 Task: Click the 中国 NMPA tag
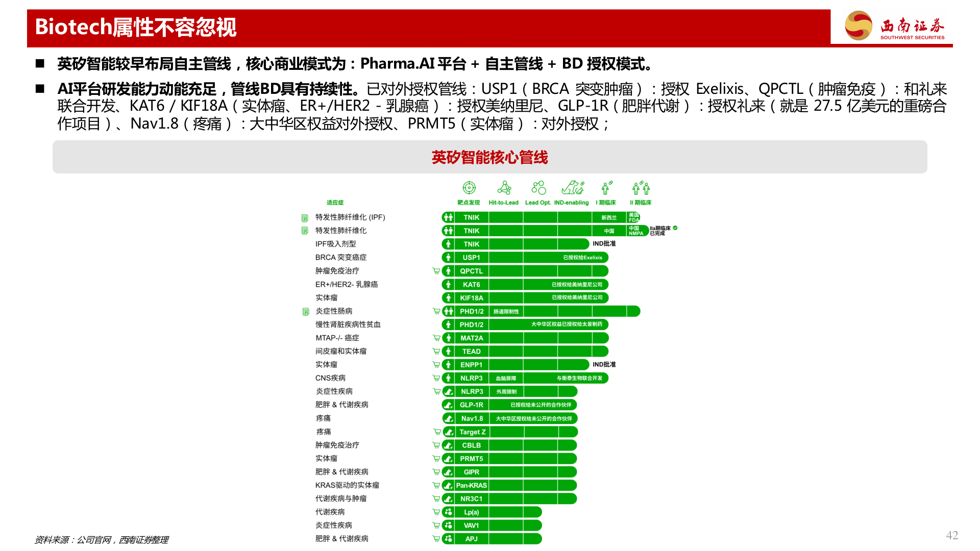pos(636,231)
